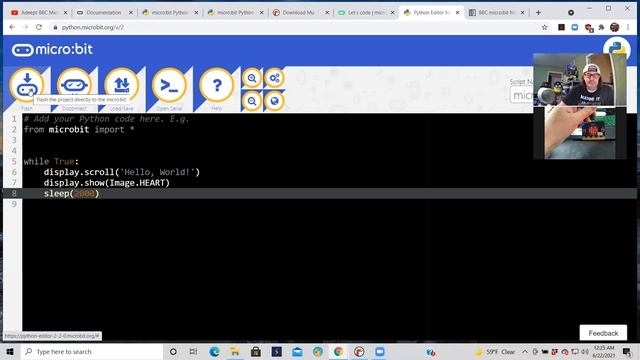Screen dimensions: 640x360
Task: Show hidden system tray icons
Action: point(525,351)
